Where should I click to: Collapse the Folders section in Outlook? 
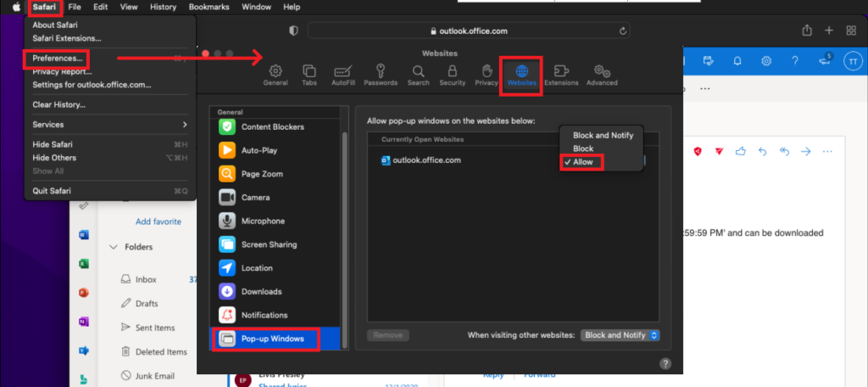tap(114, 247)
